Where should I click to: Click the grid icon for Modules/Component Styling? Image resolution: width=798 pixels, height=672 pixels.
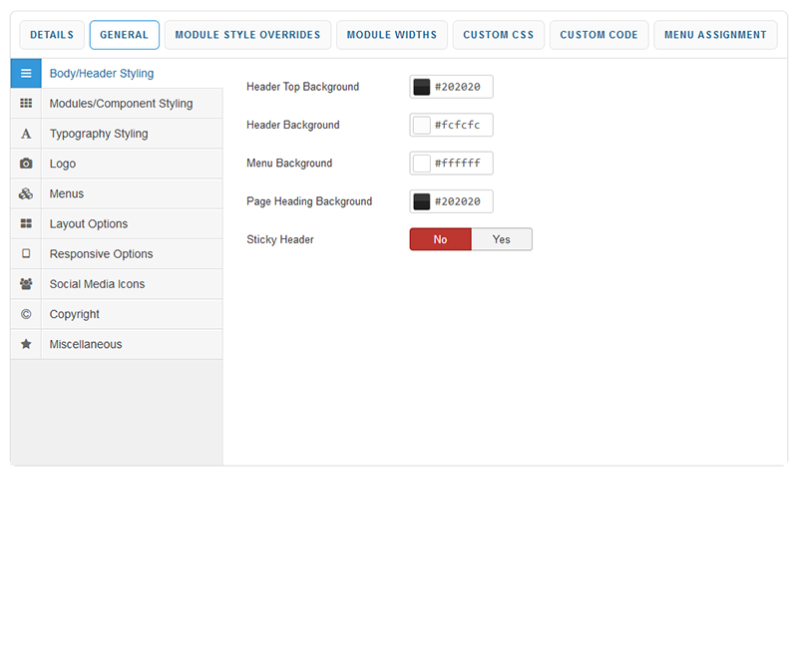click(x=26, y=104)
